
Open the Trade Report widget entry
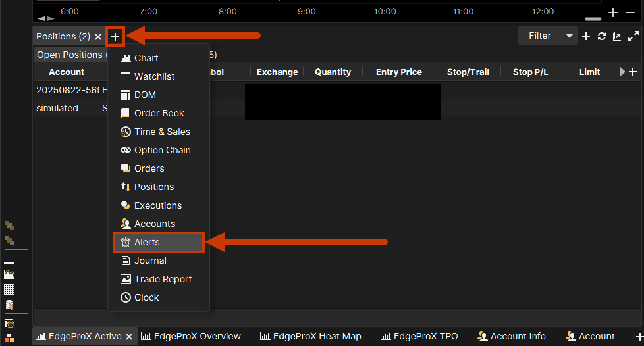(163, 279)
